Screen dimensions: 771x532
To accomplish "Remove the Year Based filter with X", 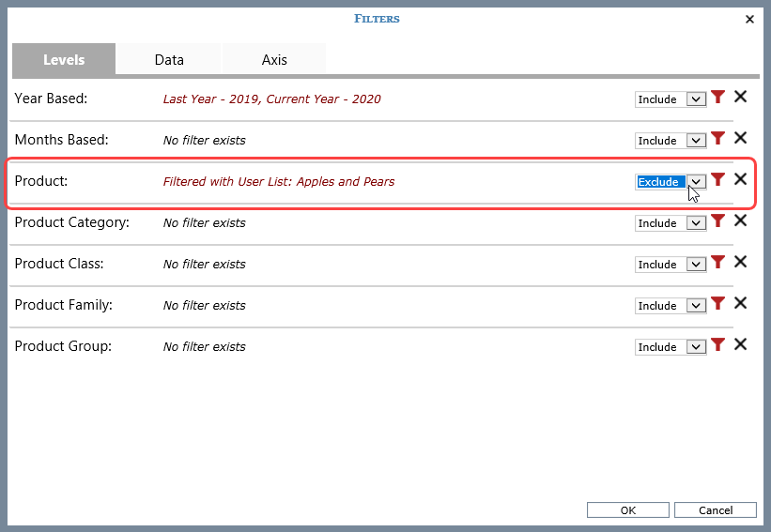I will (740, 98).
